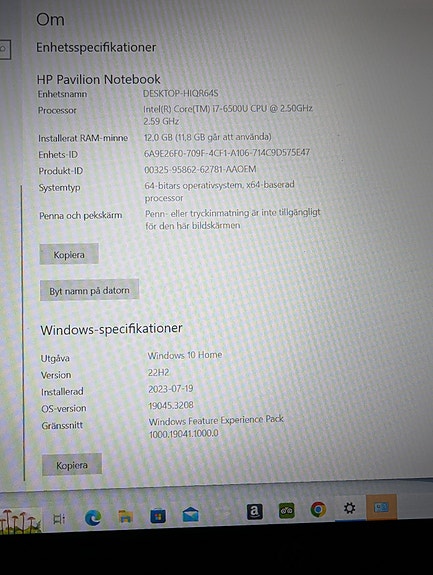Click the Produkt-ID value 00325-95862-62781-AAOEM
The width and height of the screenshot is (433, 575).
[x=200, y=169]
